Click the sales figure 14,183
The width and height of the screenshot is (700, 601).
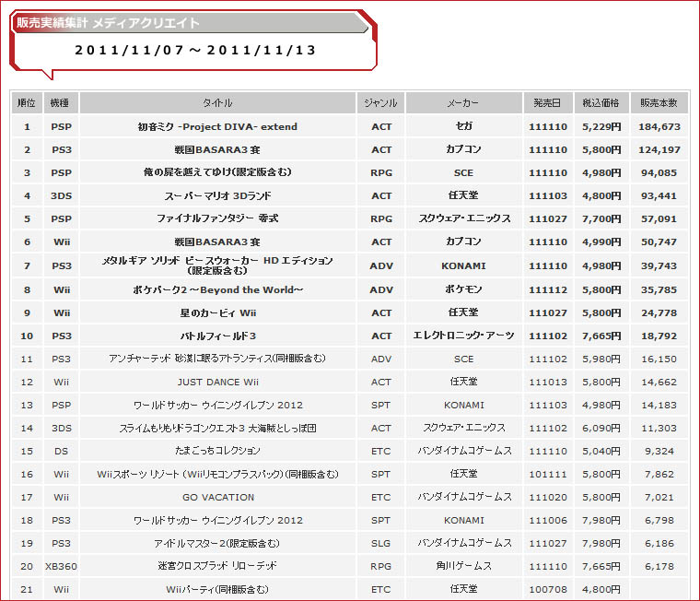[x=659, y=406]
